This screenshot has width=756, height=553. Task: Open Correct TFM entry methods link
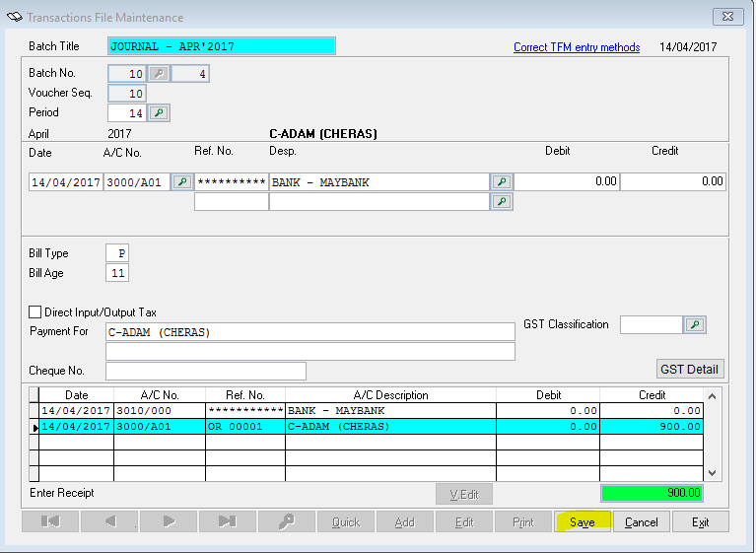[577, 47]
